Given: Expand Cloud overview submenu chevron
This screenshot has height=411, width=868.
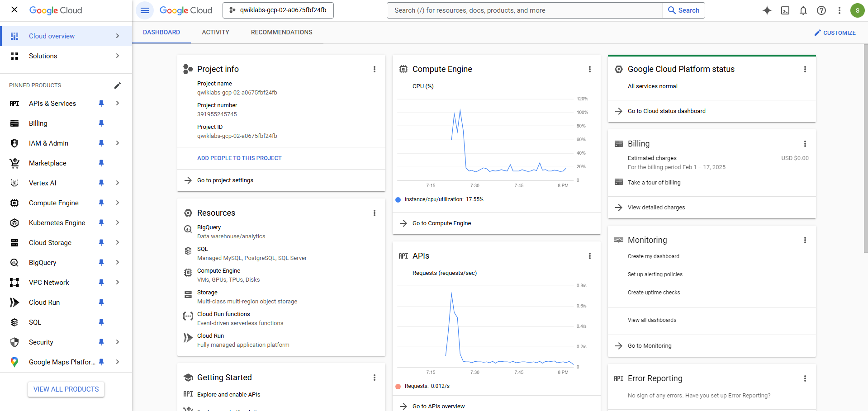Looking at the screenshot, I should (x=118, y=36).
